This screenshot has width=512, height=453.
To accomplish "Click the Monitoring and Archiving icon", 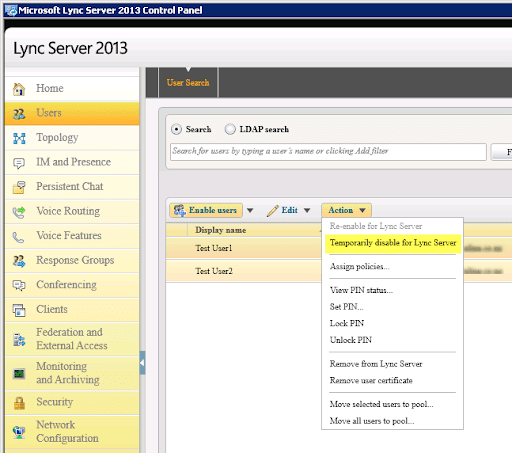I will pos(19,374).
